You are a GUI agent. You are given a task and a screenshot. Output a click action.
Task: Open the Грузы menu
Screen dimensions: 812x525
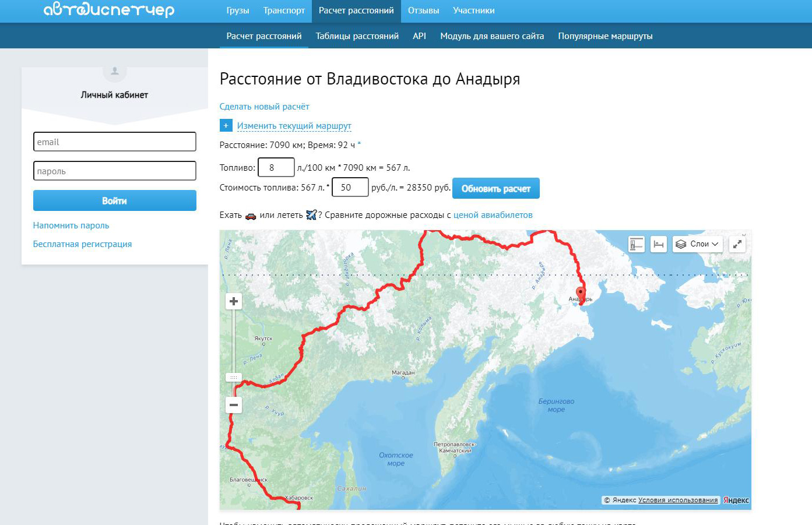click(237, 10)
